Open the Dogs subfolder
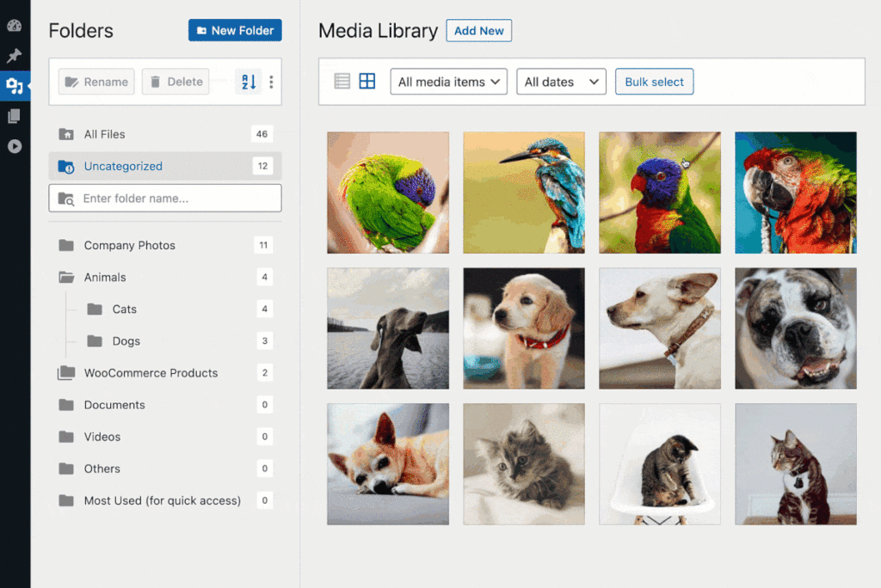 click(126, 341)
